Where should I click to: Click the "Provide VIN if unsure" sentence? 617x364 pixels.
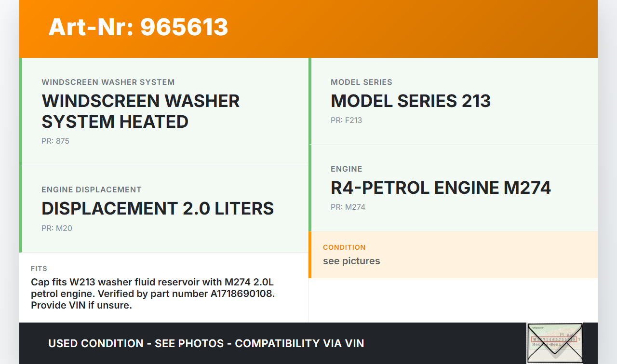point(81,305)
